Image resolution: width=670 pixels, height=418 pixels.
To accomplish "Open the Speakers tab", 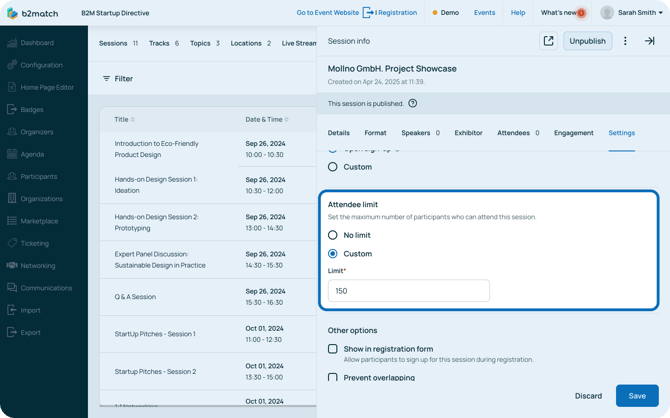I will [420, 133].
